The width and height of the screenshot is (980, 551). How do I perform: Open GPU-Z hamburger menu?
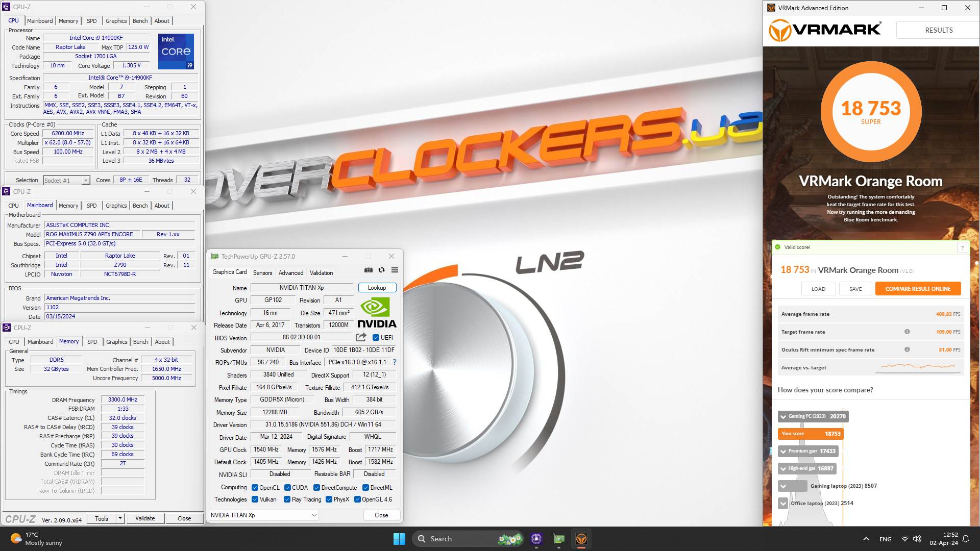point(395,270)
